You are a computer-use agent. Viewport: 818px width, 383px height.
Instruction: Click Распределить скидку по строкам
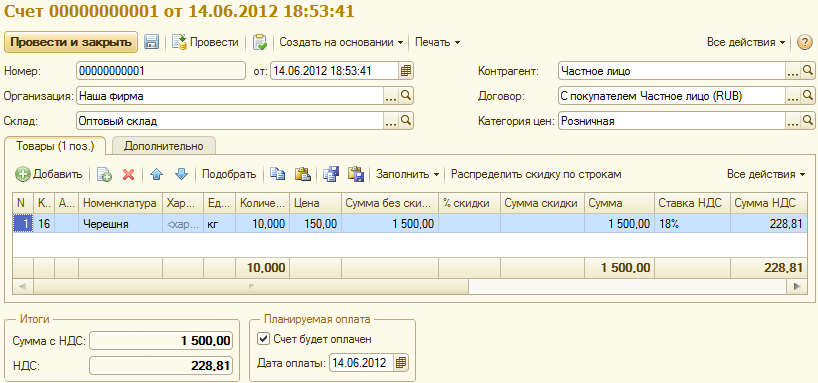click(536, 174)
